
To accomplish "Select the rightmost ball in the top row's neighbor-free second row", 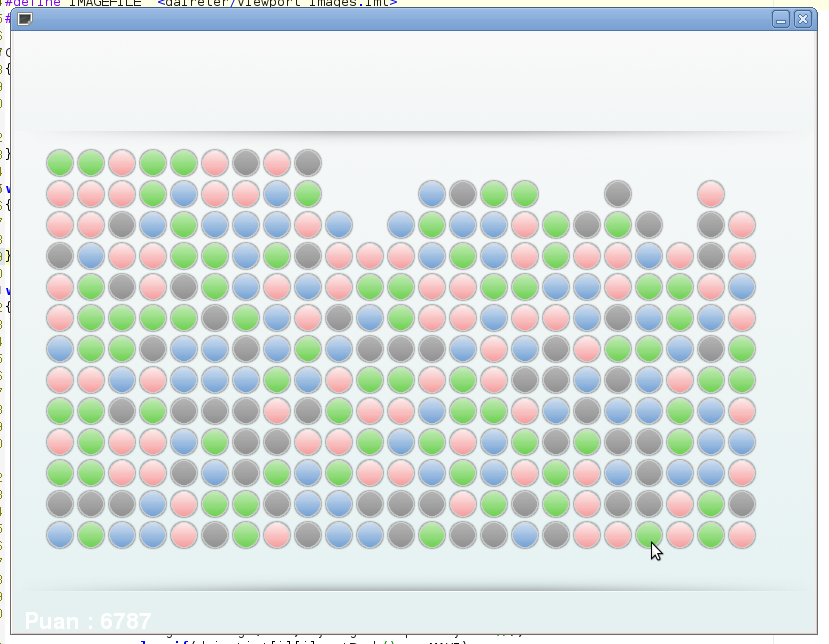I will (x=308, y=193).
